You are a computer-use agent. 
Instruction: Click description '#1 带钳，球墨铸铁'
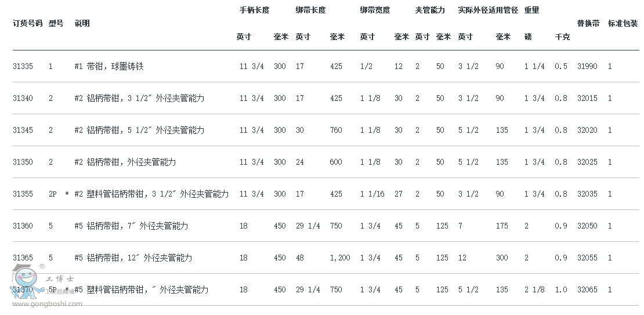tap(109, 66)
